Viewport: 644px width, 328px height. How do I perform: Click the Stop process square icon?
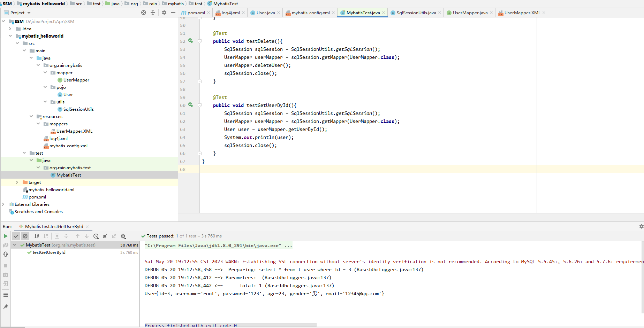tap(6, 266)
